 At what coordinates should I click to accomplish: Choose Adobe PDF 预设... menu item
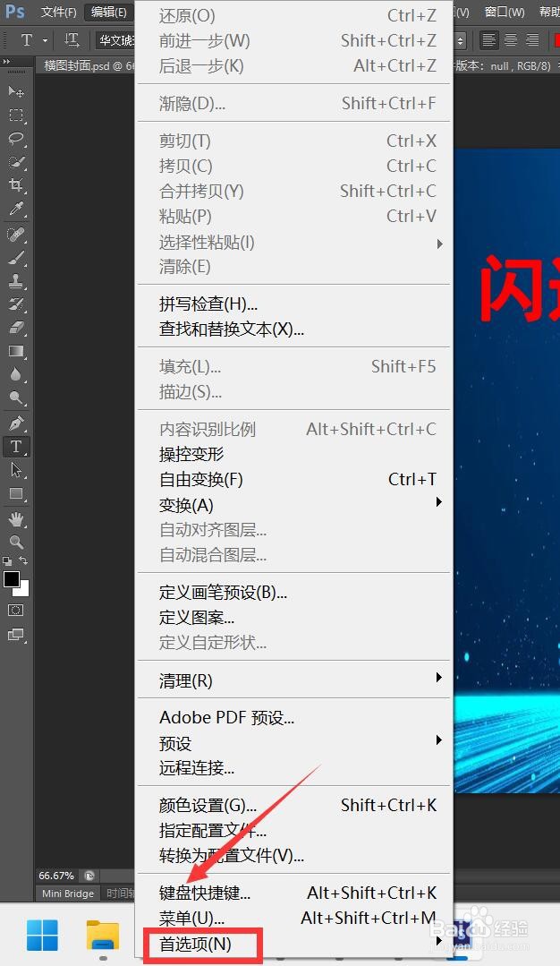[x=294, y=718]
